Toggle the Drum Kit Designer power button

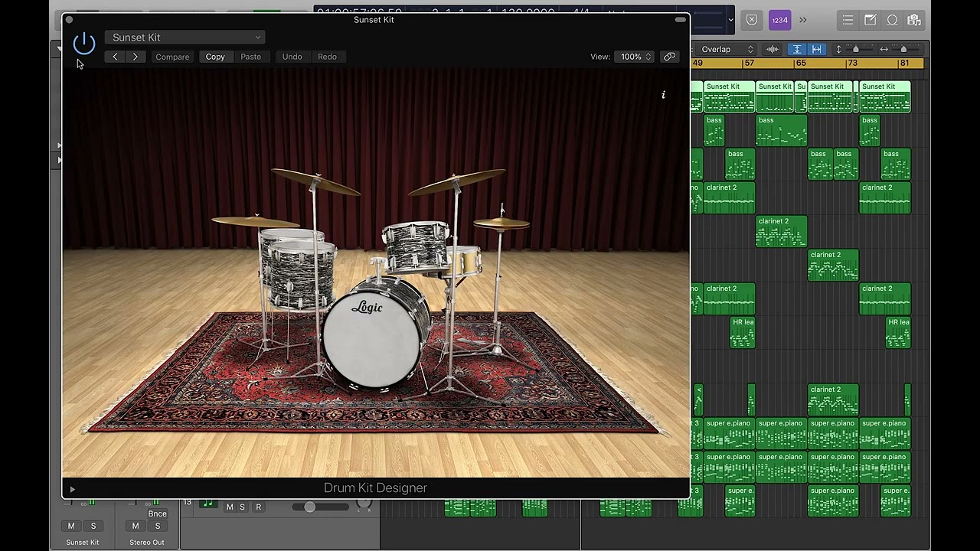[84, 44]
